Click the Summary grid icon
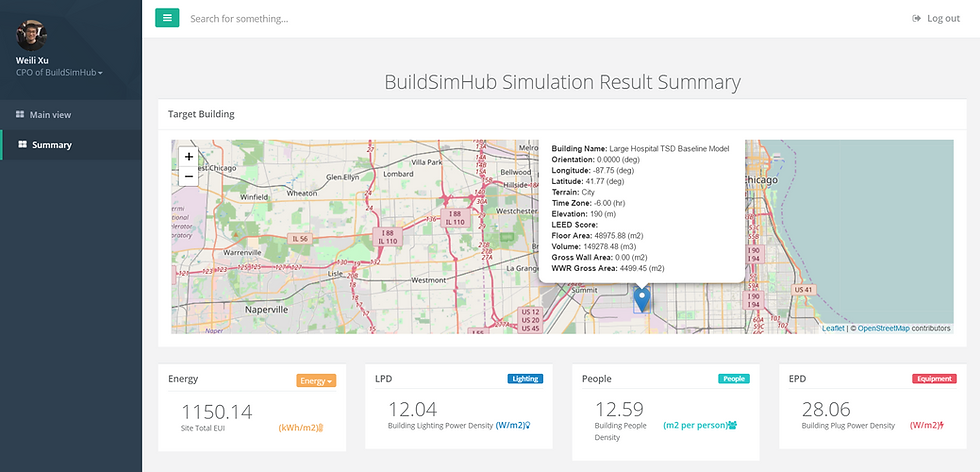 (22, 144)
